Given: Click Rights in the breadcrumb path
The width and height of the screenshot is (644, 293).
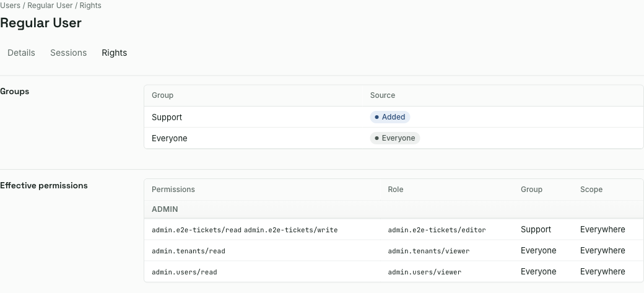Looking at the screenshot, I should pyautogui.click(x=90, y=6).
